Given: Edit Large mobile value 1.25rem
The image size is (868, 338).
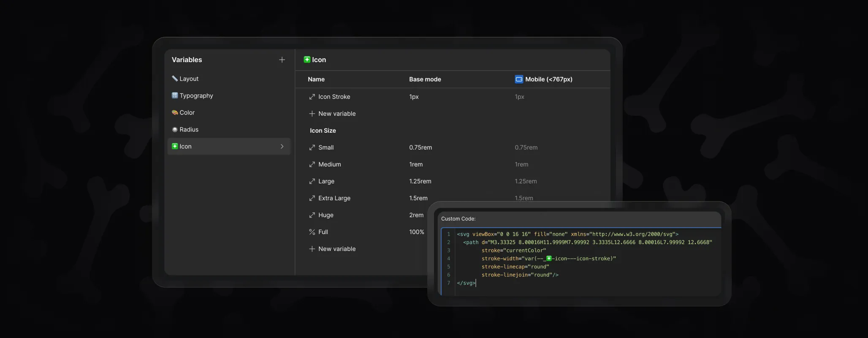Looking at the screenshot, I should [526, 181].
